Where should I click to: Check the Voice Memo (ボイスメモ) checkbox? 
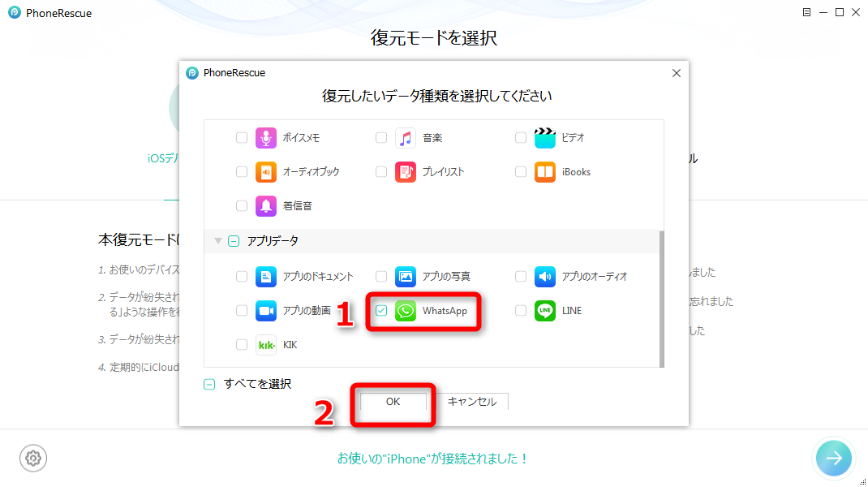242,137
